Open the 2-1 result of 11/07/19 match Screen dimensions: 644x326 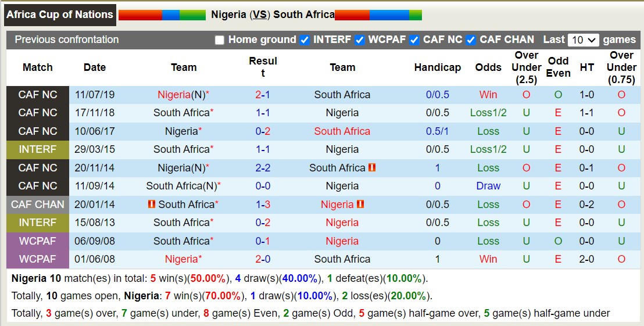[x=263, y=95]
